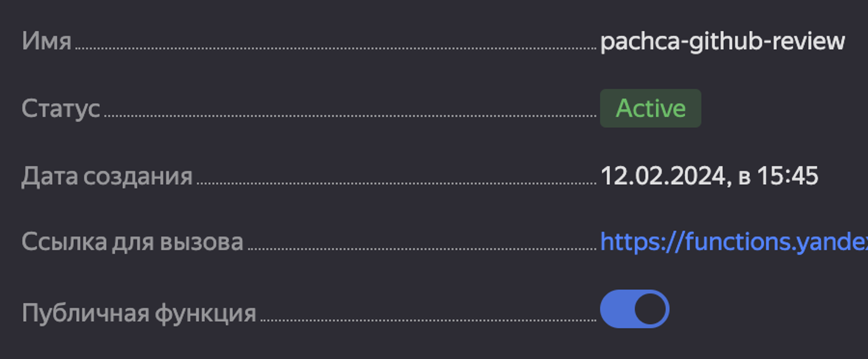The image size is (868, 359).
Task: Disable public access using the blue toggle
Action: click(x=635, y=308)
